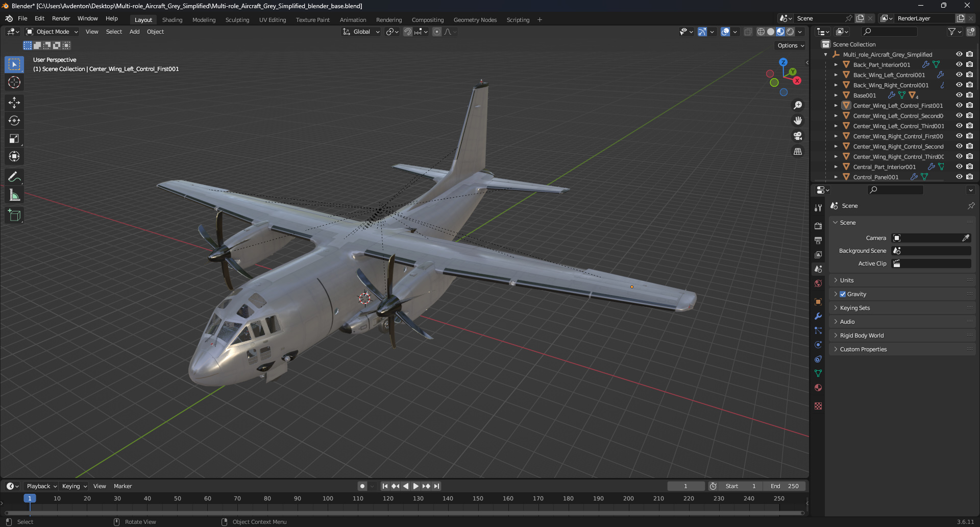
Task: Select the Scale tool
Action: pyautogui.click(x=14, y=138)
